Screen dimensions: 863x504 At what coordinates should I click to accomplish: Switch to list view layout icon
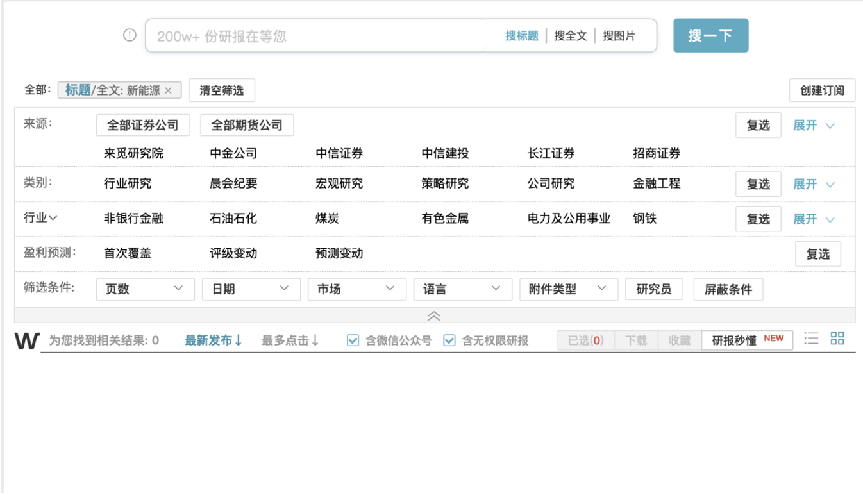[x=812, y=339]
